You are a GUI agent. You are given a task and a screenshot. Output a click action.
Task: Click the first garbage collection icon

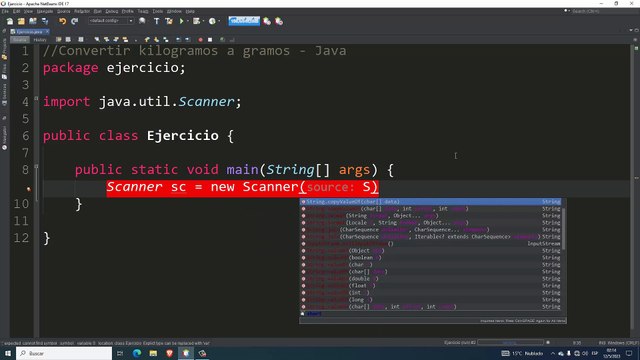click(267, 21)
